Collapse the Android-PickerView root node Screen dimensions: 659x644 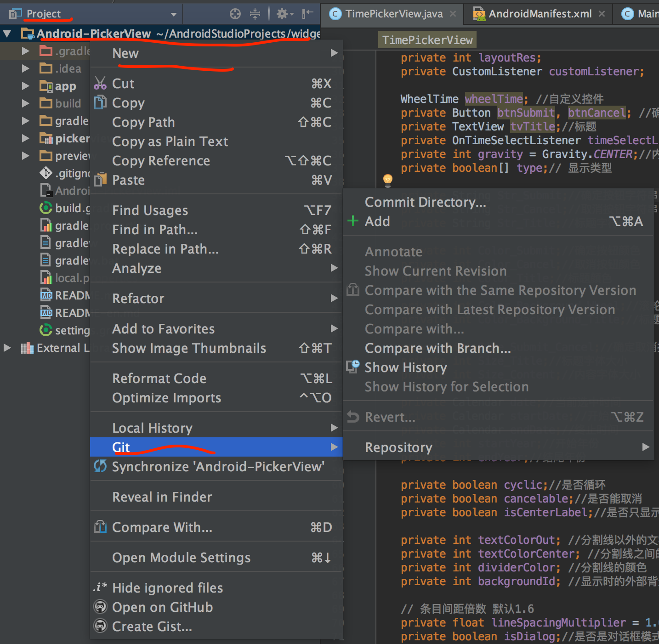coord(7,34)
